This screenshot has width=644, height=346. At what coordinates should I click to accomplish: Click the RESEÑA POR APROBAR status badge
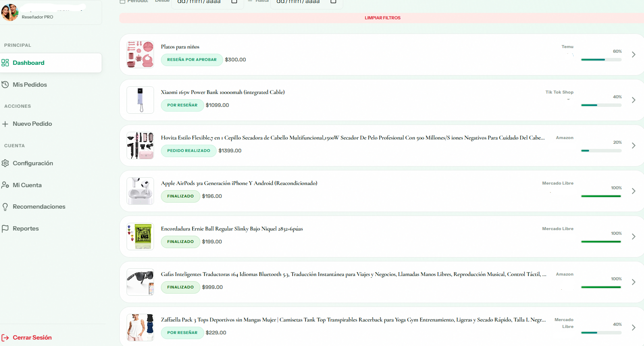[x=192, y=60]
